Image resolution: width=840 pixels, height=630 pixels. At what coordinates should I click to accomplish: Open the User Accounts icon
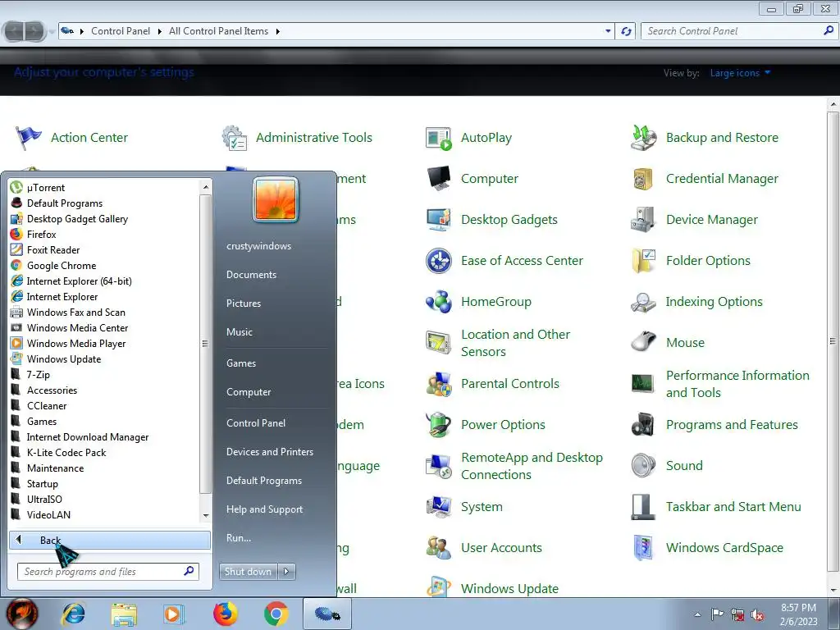pyautogui.click(x=439, y=547)
